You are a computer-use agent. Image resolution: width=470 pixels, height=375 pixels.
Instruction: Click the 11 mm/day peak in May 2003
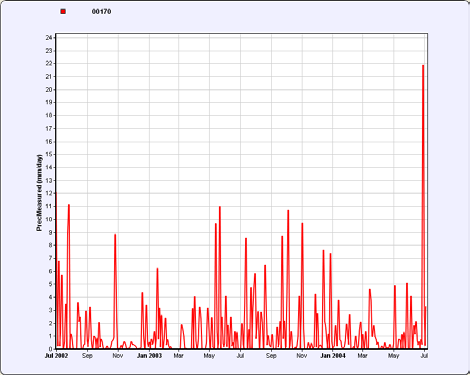click(x=220, y=207)
